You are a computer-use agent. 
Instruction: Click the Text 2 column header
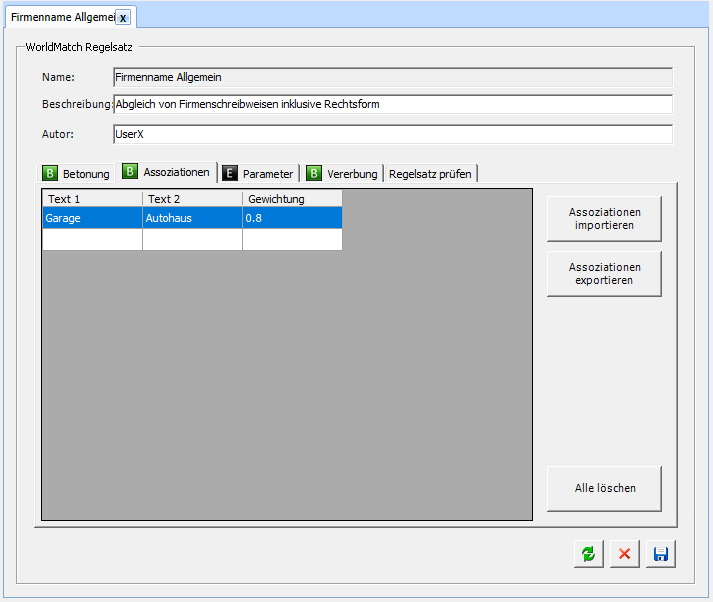tap(192, 199)
